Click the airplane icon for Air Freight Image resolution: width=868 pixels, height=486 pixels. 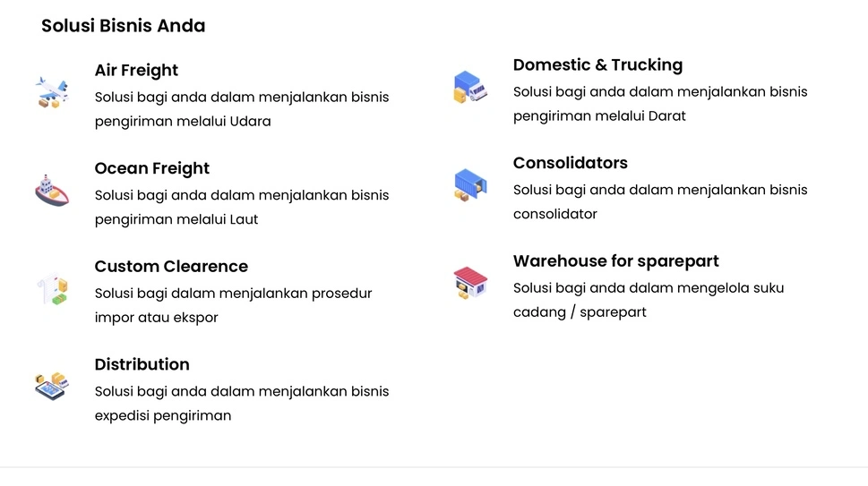tap(52, 92)
